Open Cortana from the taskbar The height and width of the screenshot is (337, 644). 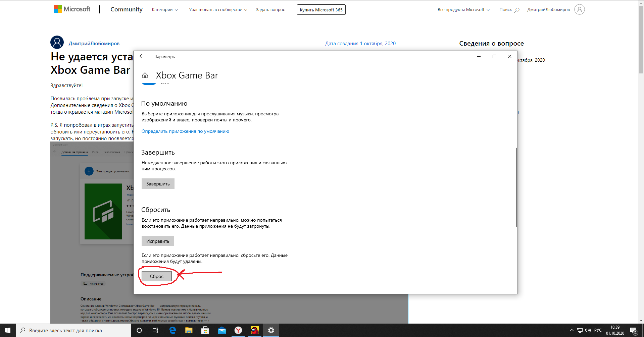139,330
